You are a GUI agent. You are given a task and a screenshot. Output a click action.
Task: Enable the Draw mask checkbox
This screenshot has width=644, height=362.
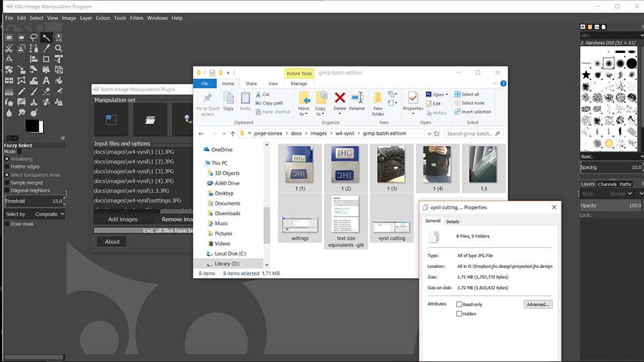7,224
